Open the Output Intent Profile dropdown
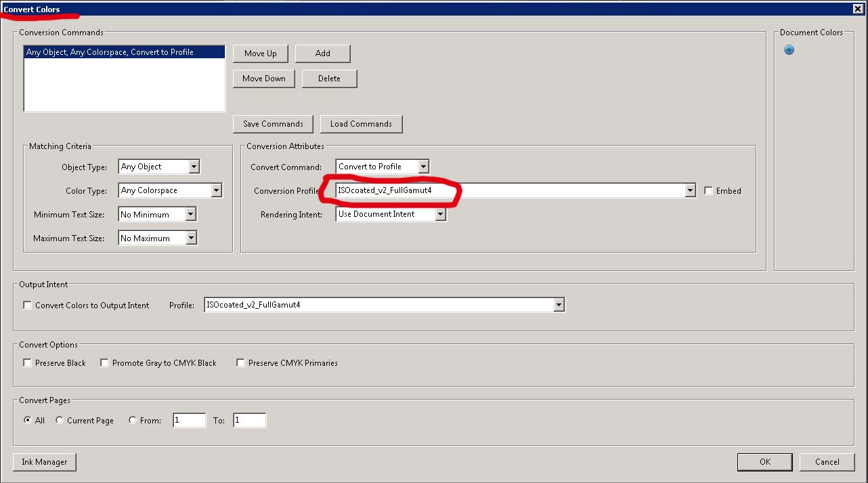This screenshot has height=483, width=868. pos(559,305)
